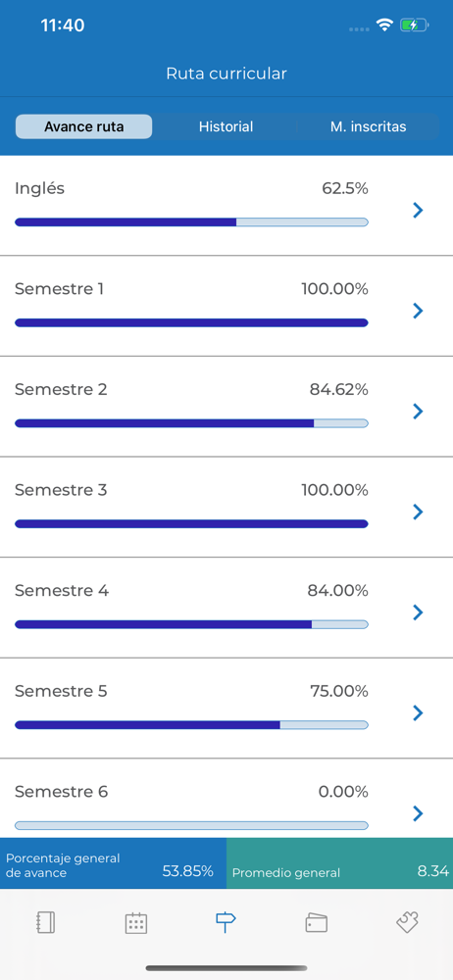Open the puzzle piece icon

[x=407, y=922]
